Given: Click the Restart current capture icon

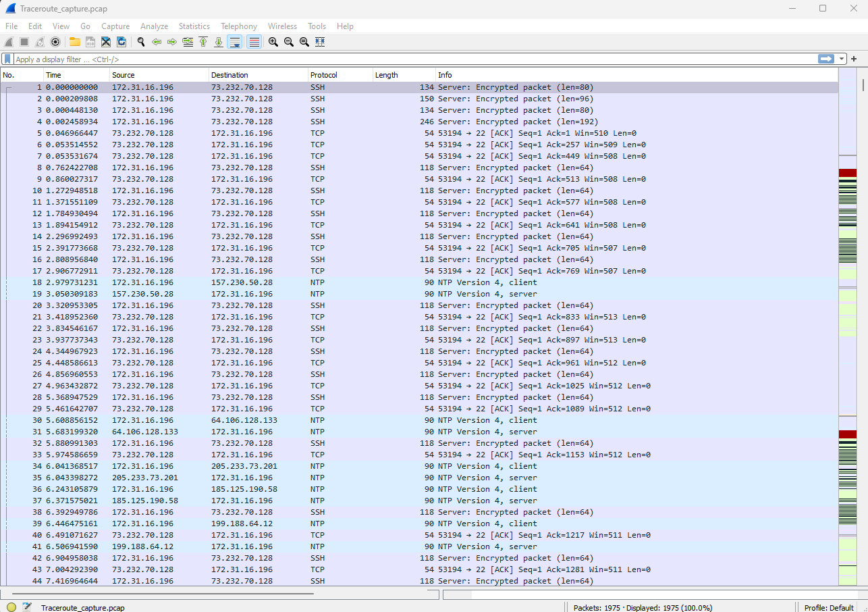Looking at the screenshot, I should (40, 42).
